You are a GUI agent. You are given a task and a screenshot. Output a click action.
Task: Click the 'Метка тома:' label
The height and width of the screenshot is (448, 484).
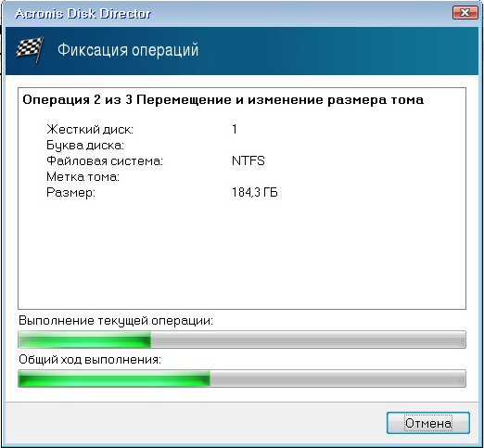point(83,177)
